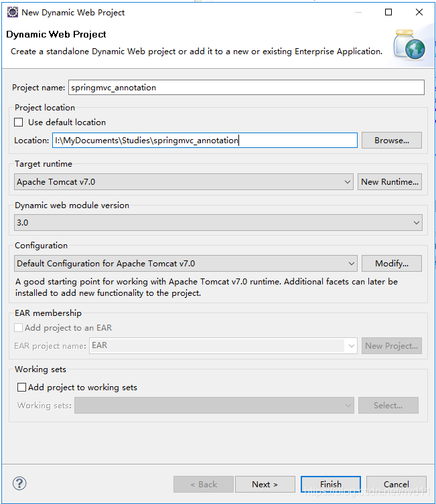Image resolution: width=436 pixels, height=504 pixels.
Task: Click the 'EAR membership' group label
Action: click(48, 313)
